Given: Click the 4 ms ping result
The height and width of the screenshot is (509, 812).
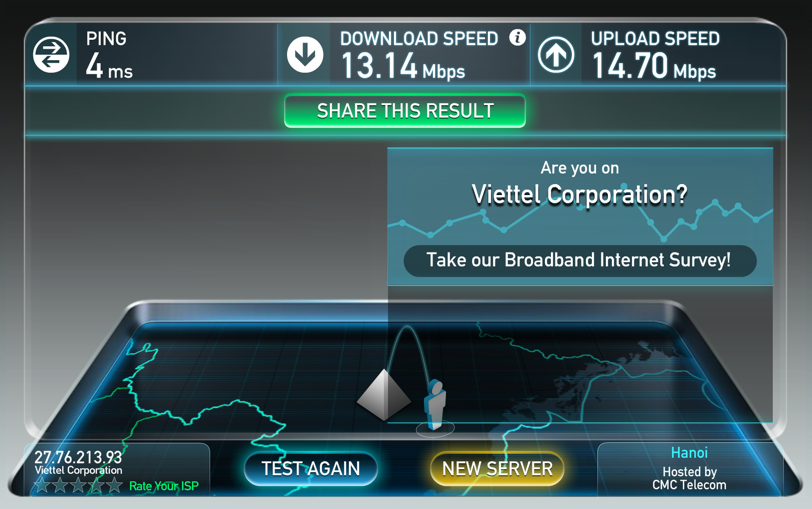Looking at the screenshot, I should pos(109,66).
